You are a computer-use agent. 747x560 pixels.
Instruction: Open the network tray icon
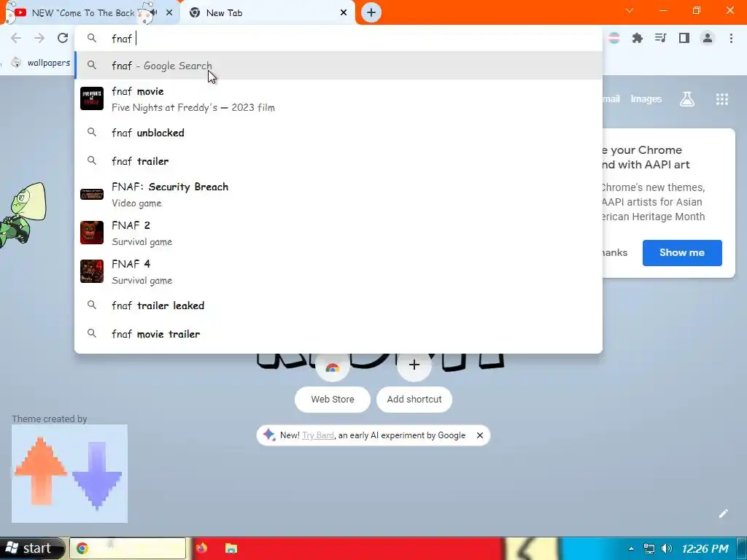(649, 548)
